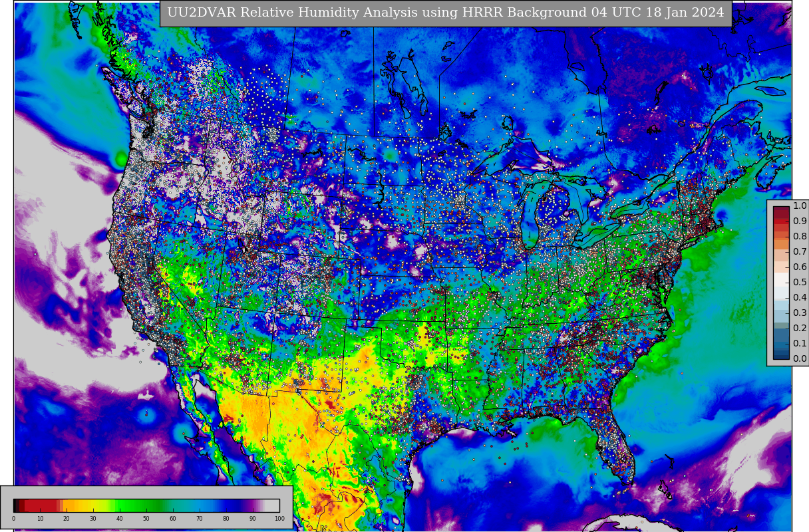Click the 20 tick label on humidity colorbar

pyautogui.click(x=67, y=519)
